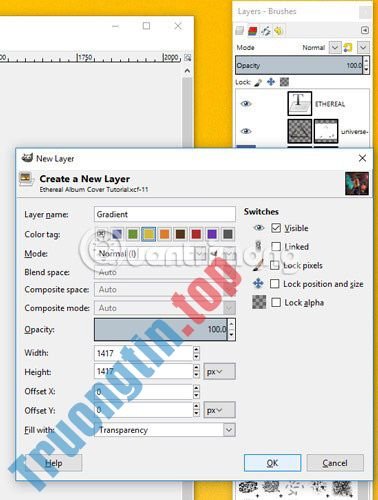This screenshot has height=500, width=378.
Task: Select the ETHEREAL text layer thumbnail
Action: pyautogui.click(x=300, y=103)
